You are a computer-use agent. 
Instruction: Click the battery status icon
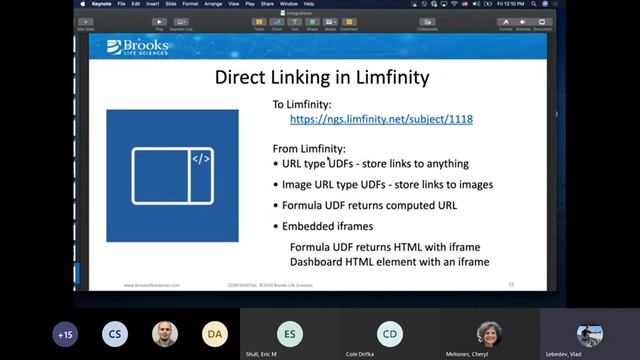click(488, 4)
